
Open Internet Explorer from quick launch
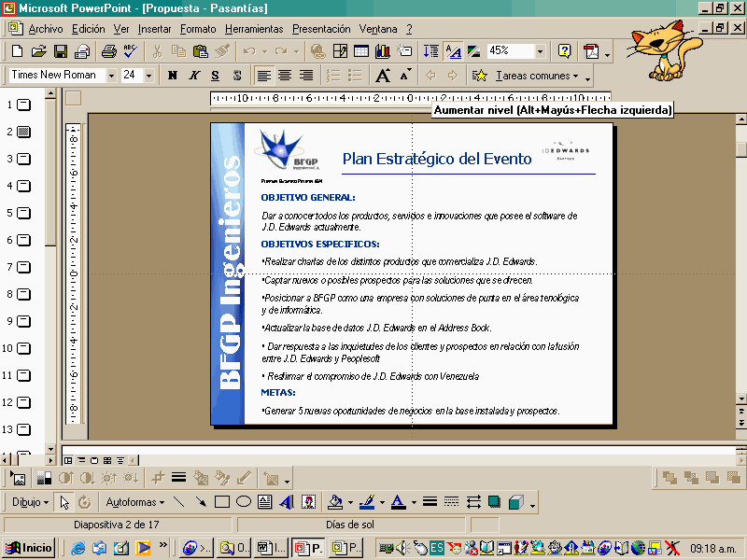coord(78,548)
